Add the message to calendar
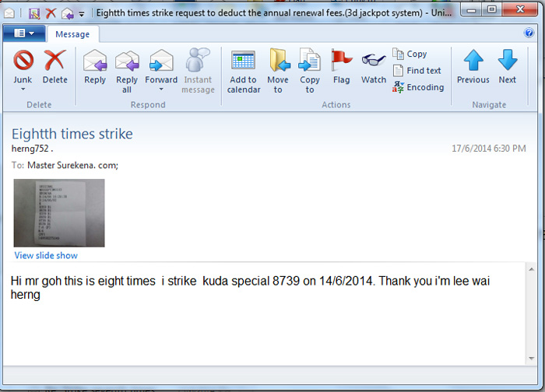The image size is (545, 392). point(244,61)
